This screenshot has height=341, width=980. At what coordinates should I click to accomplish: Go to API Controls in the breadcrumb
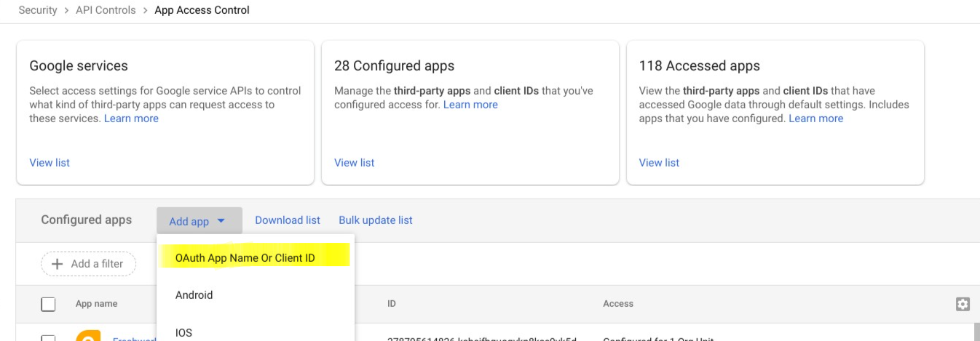tap(106, 10)
